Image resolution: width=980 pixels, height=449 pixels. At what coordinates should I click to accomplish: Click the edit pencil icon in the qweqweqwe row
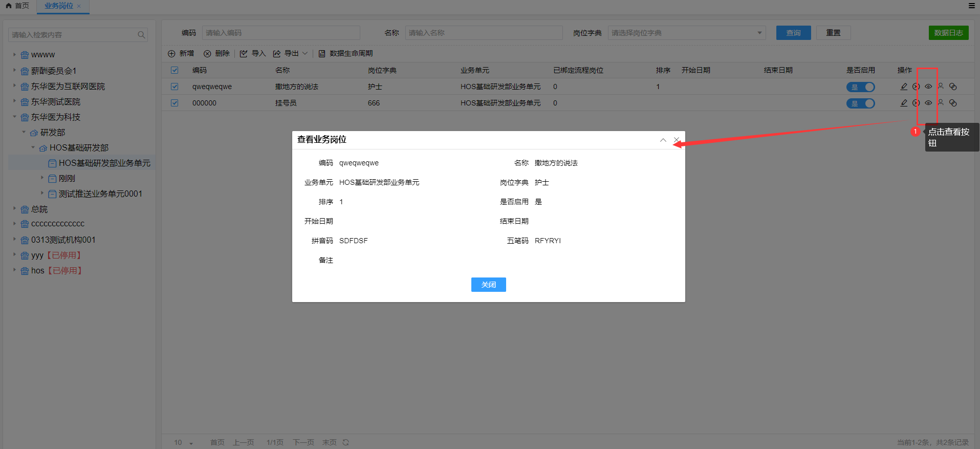tap(904, 87)
